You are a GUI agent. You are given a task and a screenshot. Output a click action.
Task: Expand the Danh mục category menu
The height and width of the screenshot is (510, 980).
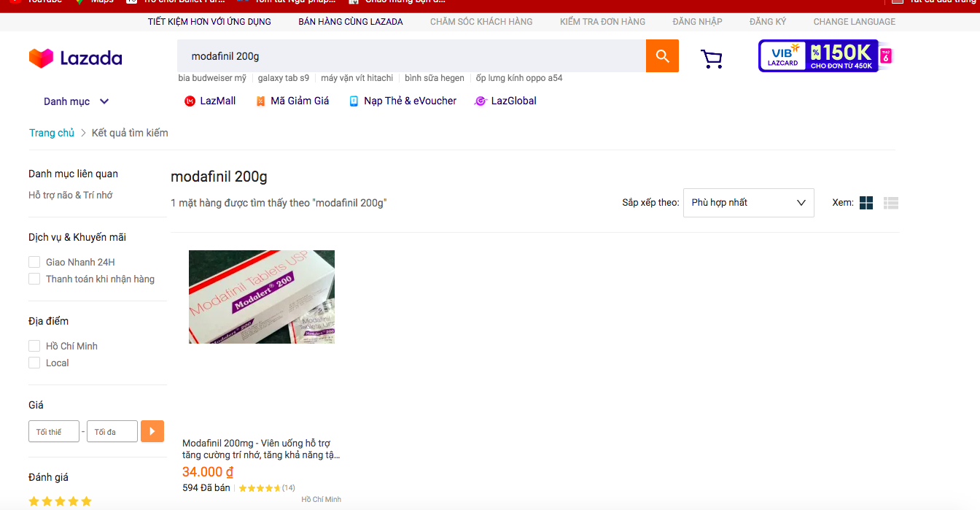76,101
